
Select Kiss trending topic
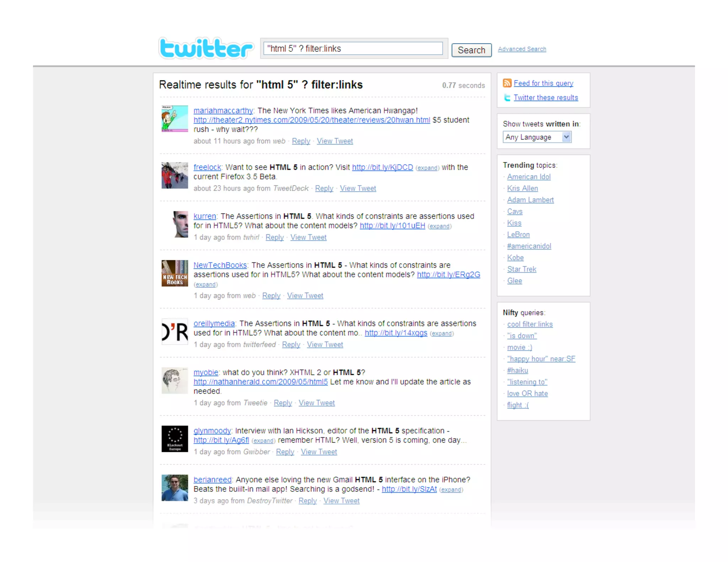514,223
